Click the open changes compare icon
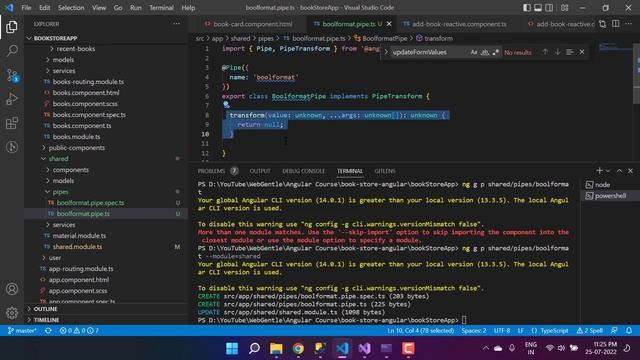Viewport: 640px width, 360px height. click(602, 24)
